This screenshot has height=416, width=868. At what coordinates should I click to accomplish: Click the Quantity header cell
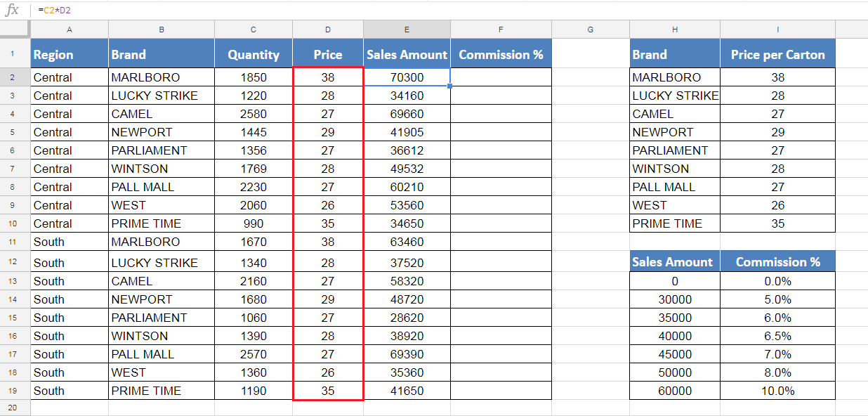click(254, 54)
